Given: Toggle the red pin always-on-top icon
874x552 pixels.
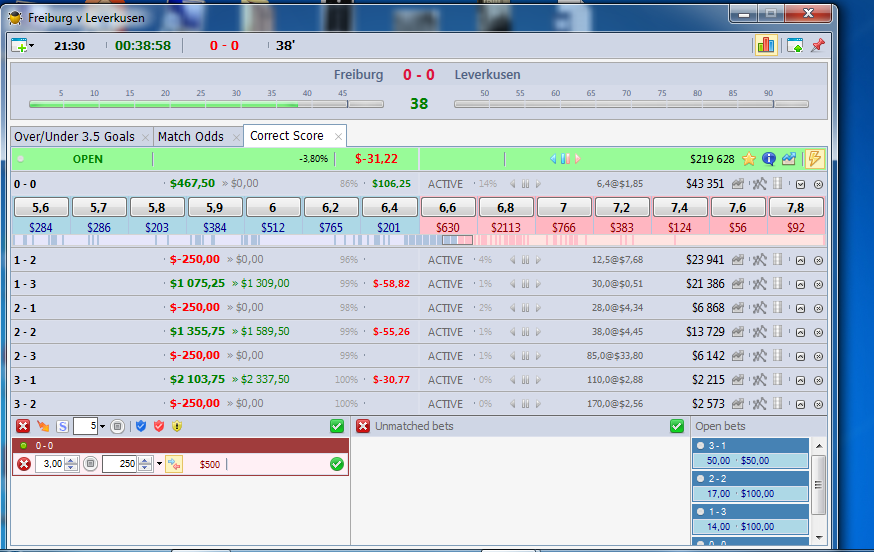Looking at the screenshot, I should click(817, 45).
